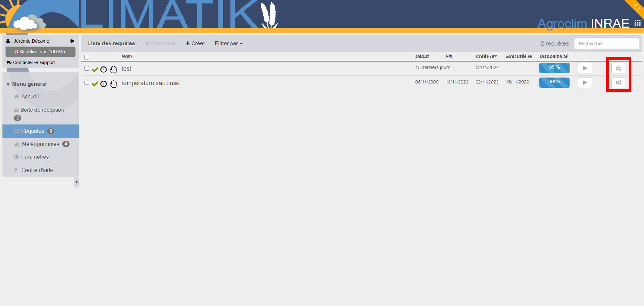Open the 'Filtrer par' dropdown
Viewport: 644px width, 306px height.
(x=228, y=43)
